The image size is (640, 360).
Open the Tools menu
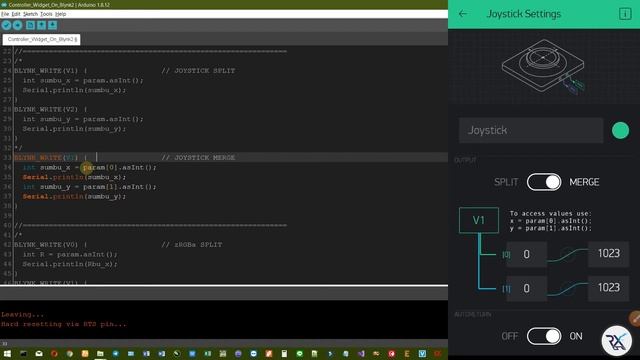(x=46, y=14)
